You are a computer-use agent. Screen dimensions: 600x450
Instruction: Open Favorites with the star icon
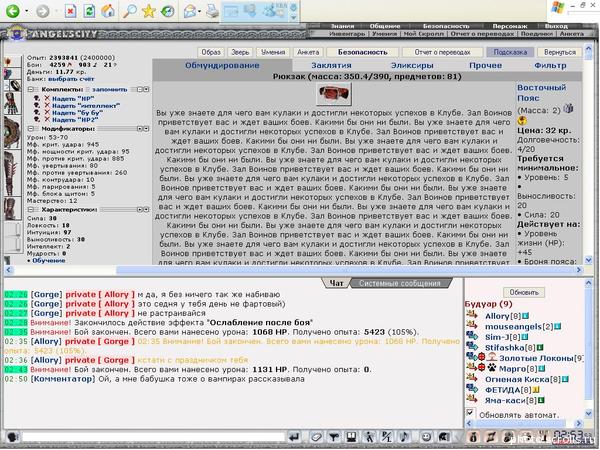click(x=148, y=11)
